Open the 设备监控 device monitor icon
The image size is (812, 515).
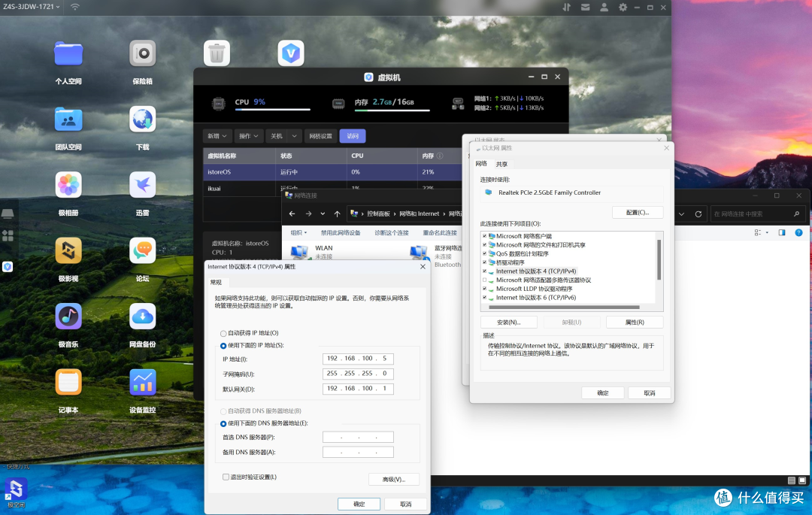(x=142, y=382)
